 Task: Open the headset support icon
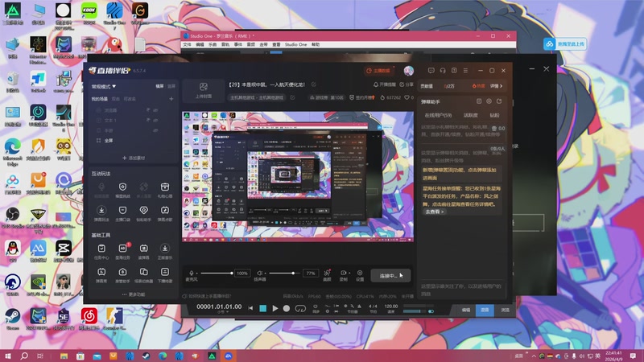tap(442, 71)
